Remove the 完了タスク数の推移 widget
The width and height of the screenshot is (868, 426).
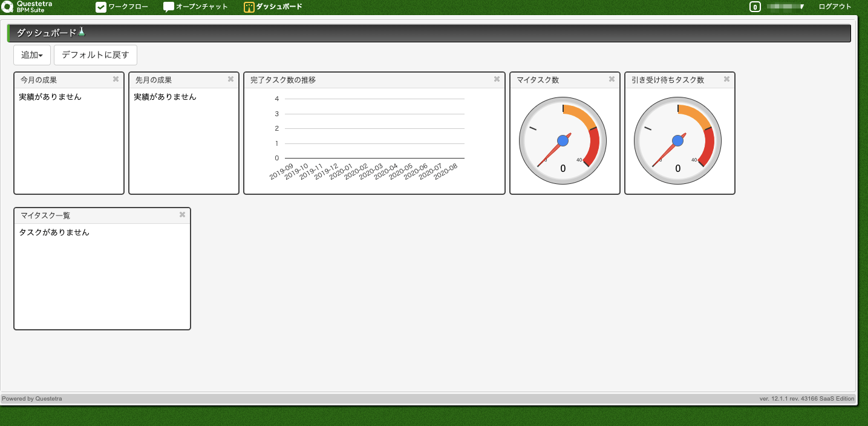pyautogui.click(x=497, y=79)
